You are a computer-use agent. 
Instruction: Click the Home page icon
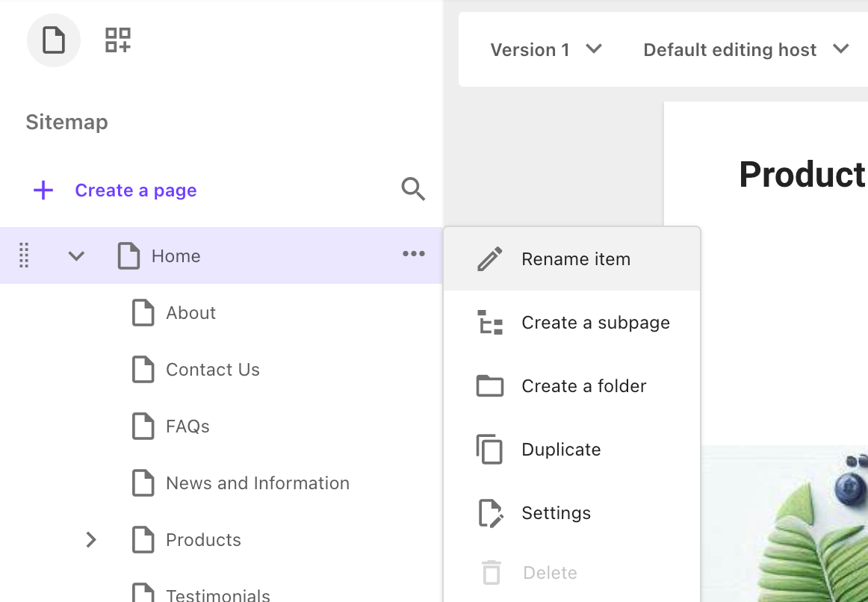coord(128,255)
